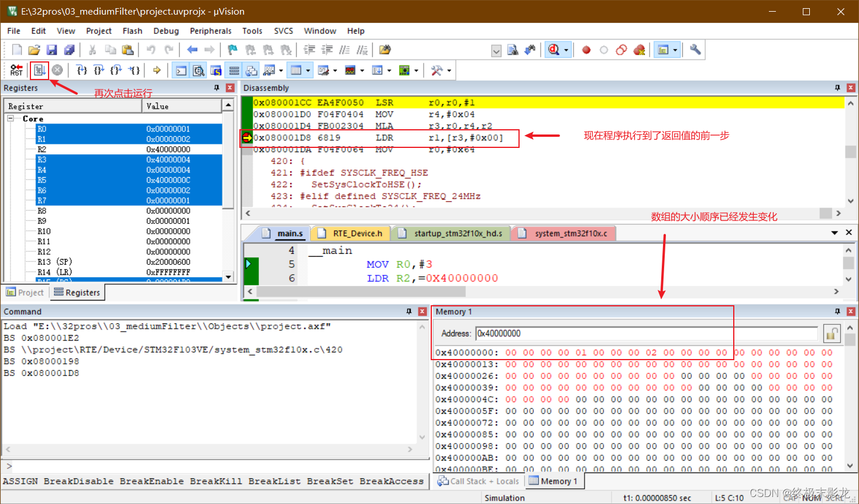Toggle the Command Window toolbar button
859x504 pixels.
coord(181,71)
